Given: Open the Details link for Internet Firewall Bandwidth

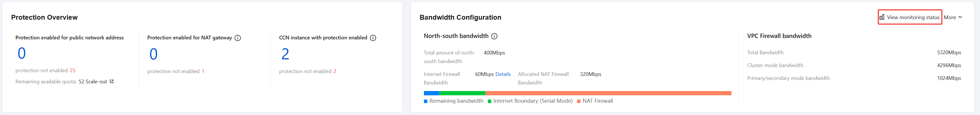Looking at the screenshot, I should [503, 74].
